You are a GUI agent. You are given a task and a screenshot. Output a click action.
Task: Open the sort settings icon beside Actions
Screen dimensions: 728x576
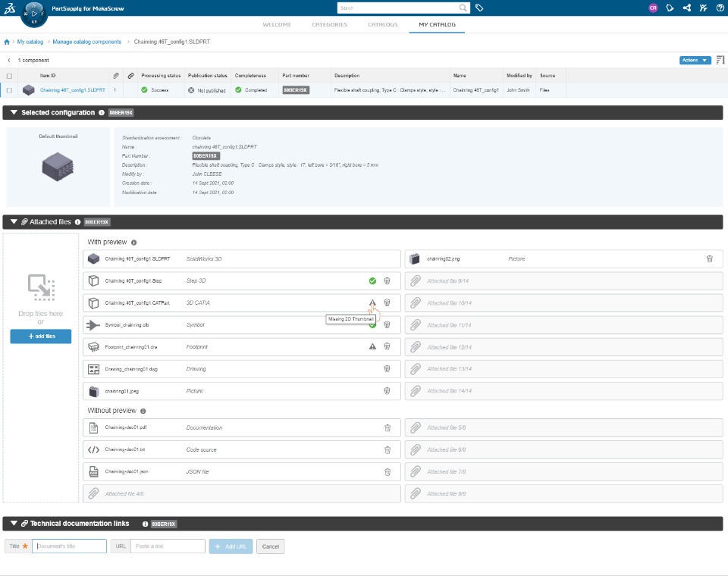tap(720, 61)
